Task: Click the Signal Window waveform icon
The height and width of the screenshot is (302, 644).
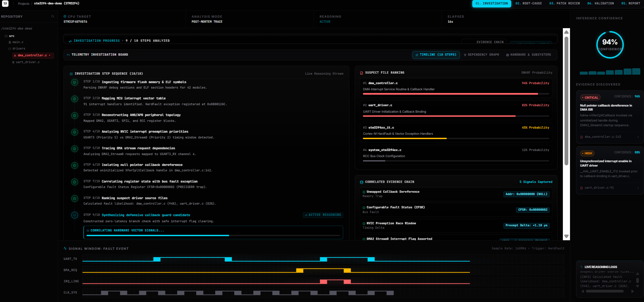Action: point(65,248)
